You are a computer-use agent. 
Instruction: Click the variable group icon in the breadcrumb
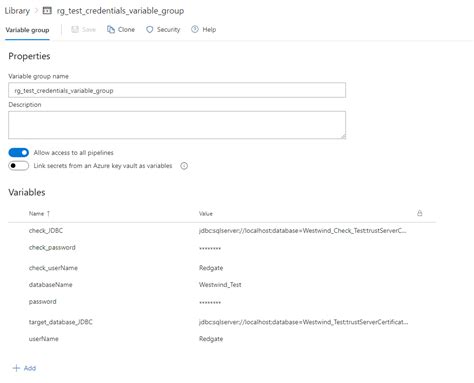[47, 11]
